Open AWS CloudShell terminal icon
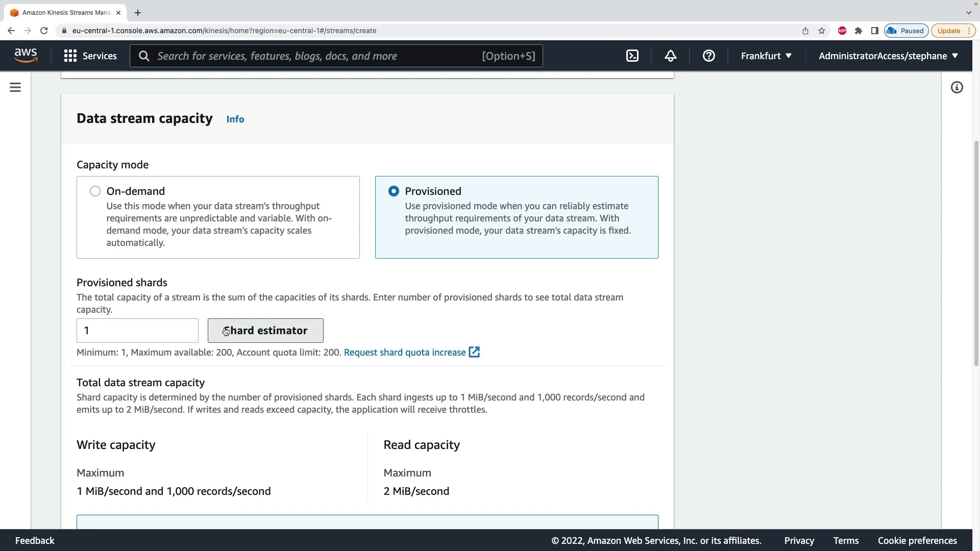 pyautogui.click(x=632, y=56)
